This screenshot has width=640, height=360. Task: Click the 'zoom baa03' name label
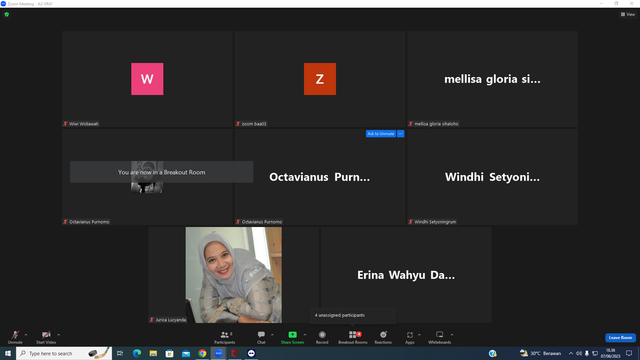coord(254,124)
